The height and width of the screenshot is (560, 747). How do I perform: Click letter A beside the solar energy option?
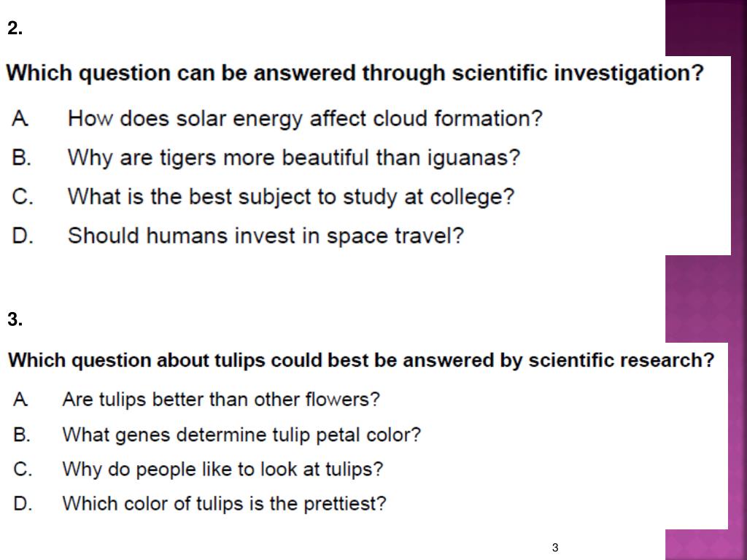tap(20, 119)
